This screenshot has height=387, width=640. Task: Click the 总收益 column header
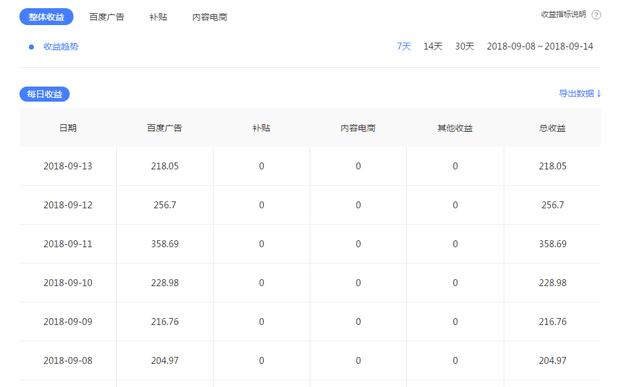(552, 128)
